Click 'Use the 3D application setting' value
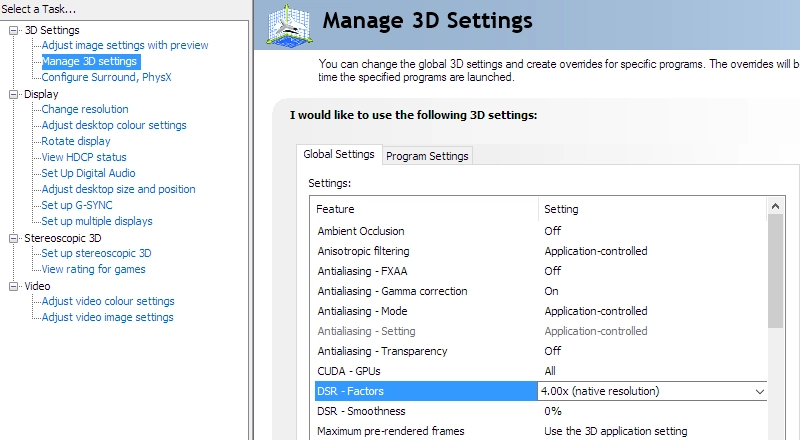This screenshot has height=440, width=800. click(x=616, y=431)
